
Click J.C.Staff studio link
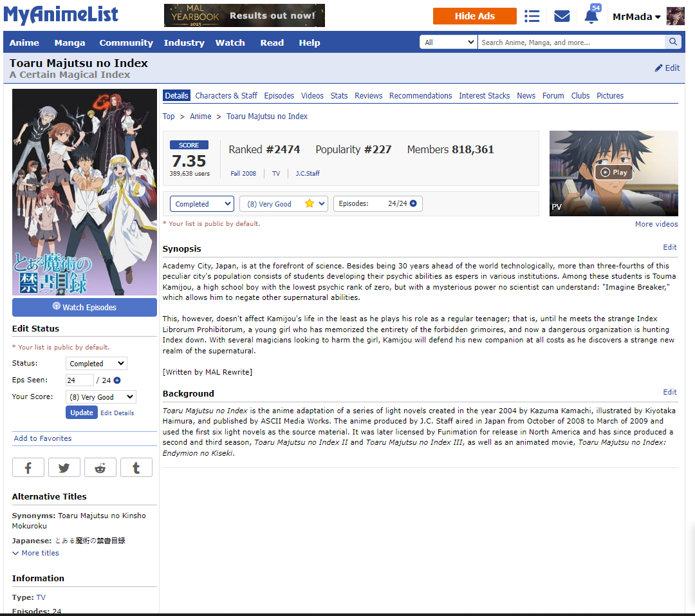coord(307,173)
